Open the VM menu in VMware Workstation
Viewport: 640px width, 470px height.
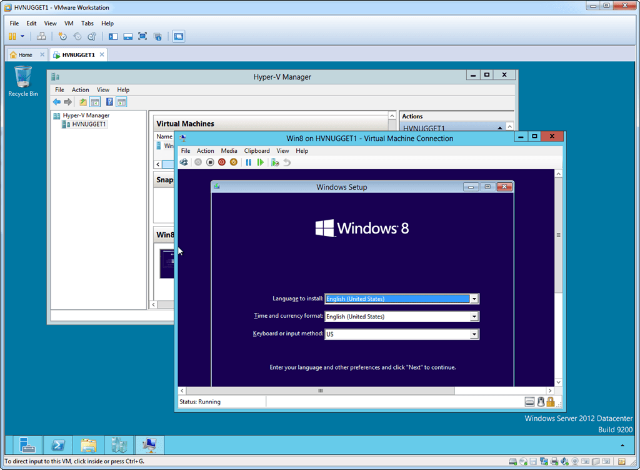coord(69,22)
